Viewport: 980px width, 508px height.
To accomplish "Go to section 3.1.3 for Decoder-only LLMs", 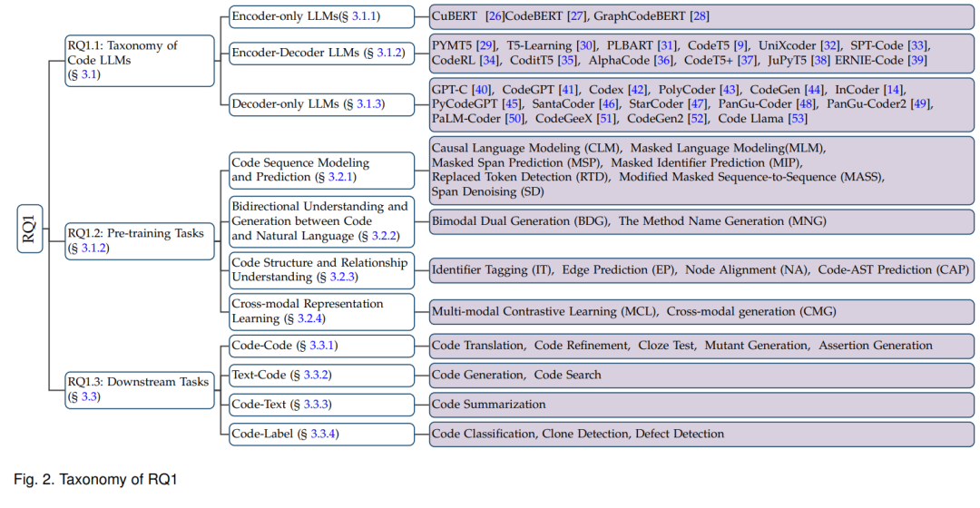I will 368,104.
